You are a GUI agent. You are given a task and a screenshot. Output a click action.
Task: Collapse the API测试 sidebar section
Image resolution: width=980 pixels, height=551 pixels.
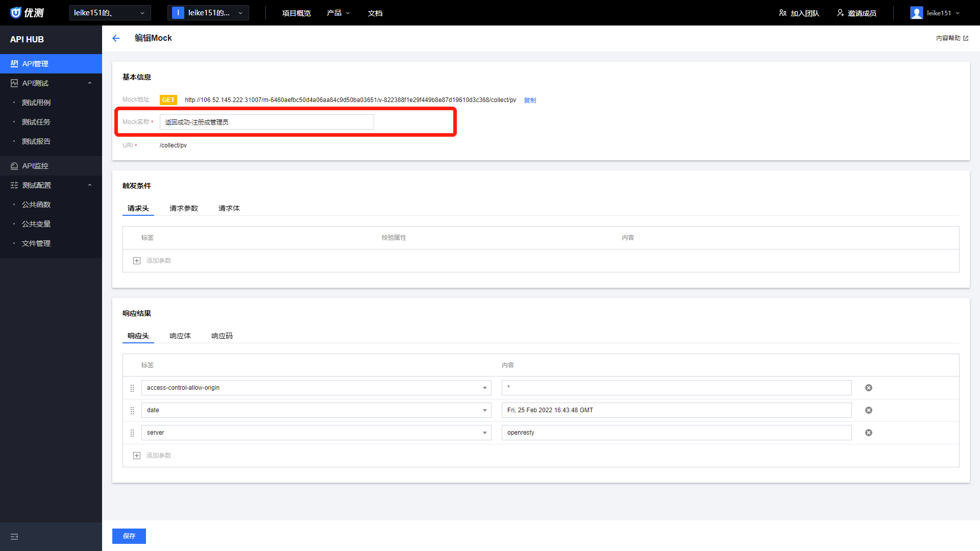tap(90, 83)
